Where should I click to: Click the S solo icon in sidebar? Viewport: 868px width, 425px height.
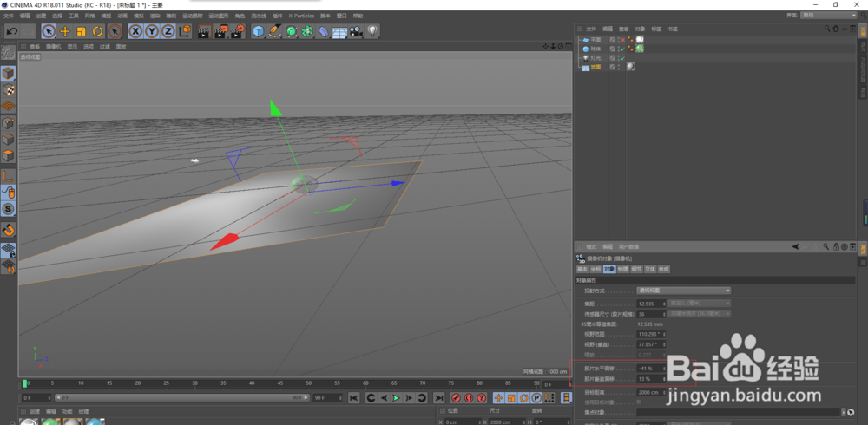tap(9, 209)
